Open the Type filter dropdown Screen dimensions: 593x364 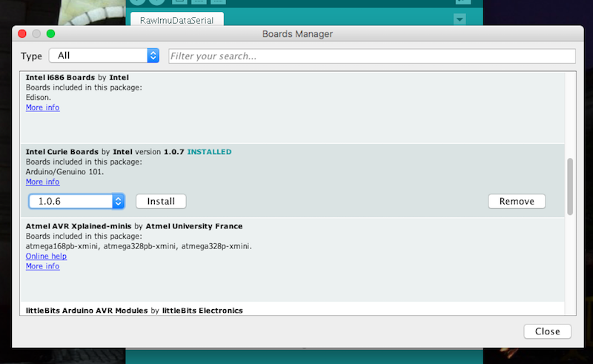tap(104, 56)
